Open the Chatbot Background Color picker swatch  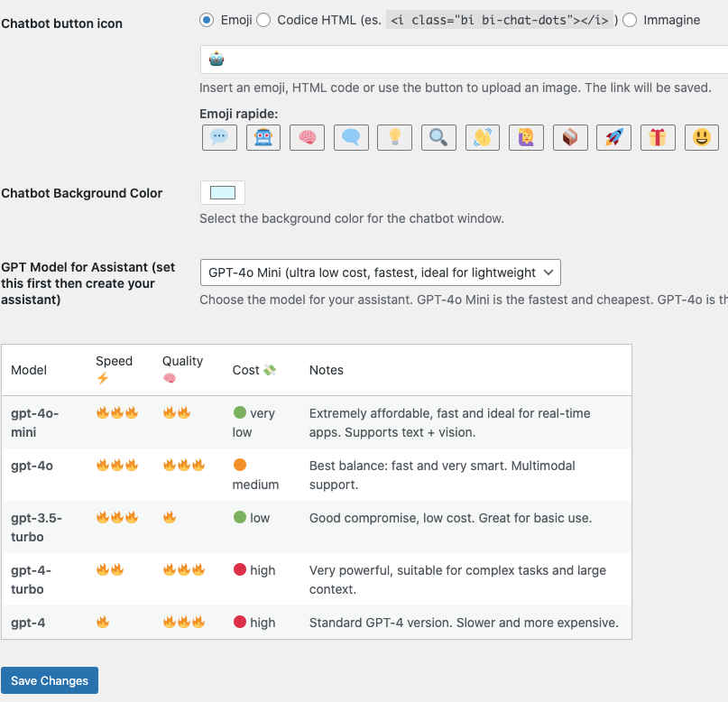click(223, 193)
